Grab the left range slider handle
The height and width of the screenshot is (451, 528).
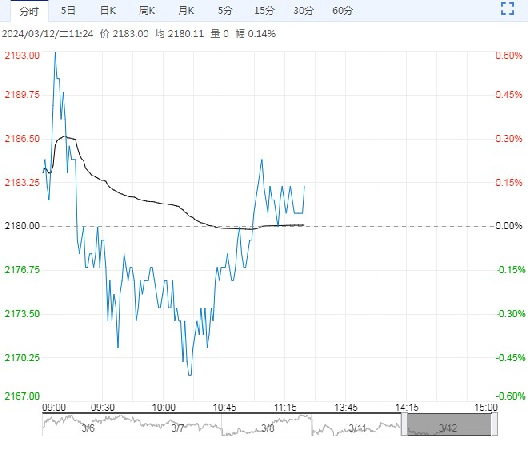(x=404, y=425)
